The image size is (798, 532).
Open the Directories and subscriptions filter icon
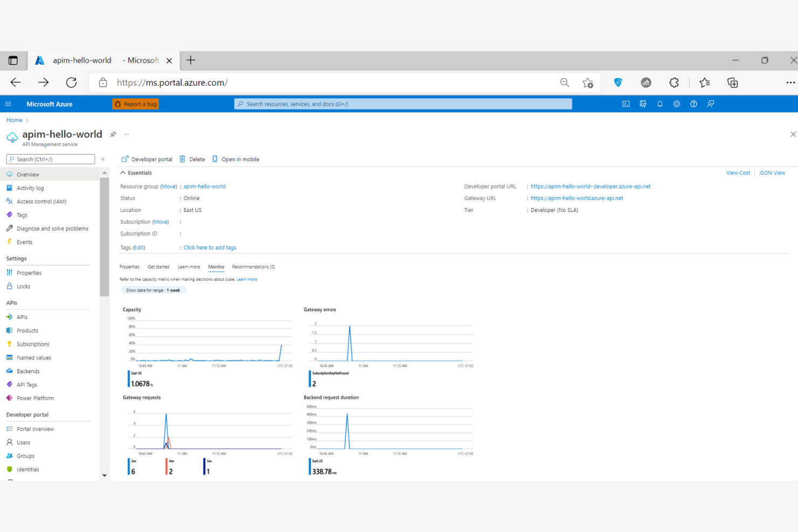point(643,104)
